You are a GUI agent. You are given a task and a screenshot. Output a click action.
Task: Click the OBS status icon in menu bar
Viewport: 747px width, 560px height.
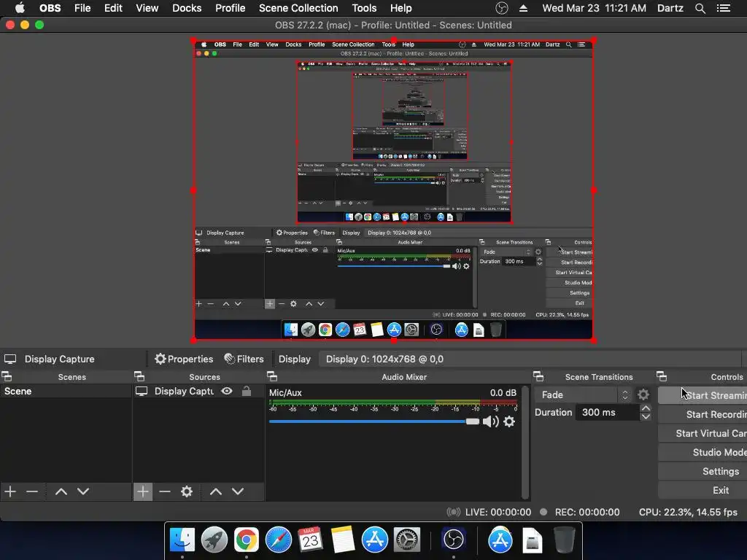point(502,8)
